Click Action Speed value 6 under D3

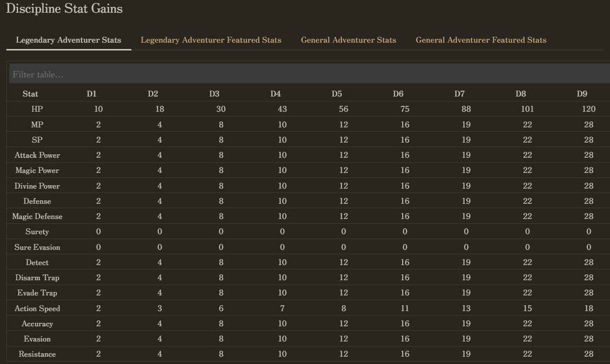point(221,309)
